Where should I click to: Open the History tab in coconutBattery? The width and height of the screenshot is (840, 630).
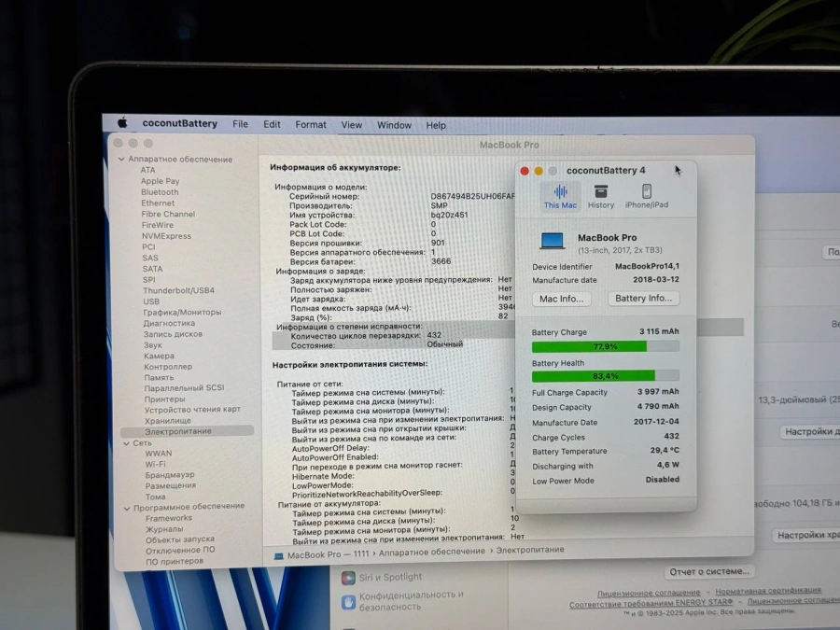pyautogui.click(x=600, y=197)
